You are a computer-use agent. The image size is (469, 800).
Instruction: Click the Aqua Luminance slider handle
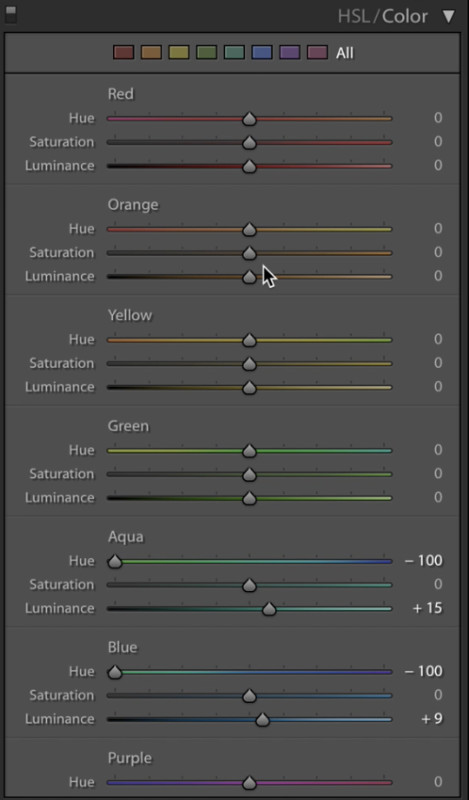pyautogui.click(x=269, y=609)
